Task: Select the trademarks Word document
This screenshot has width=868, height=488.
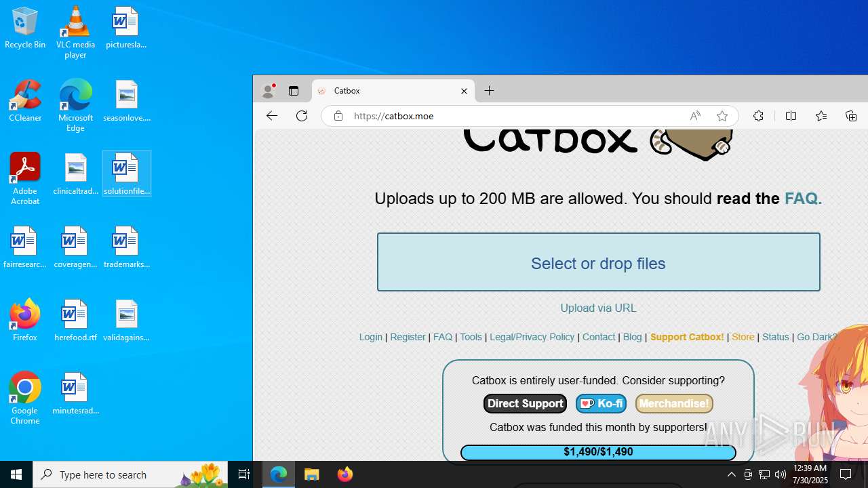Action: (126, 247)
